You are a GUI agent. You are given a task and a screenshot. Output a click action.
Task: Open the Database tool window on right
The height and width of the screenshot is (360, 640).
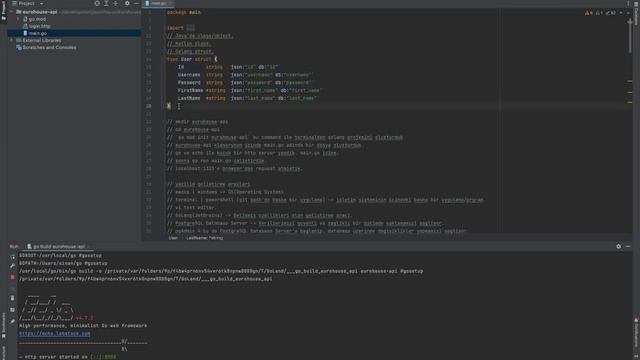pos(636,14)
